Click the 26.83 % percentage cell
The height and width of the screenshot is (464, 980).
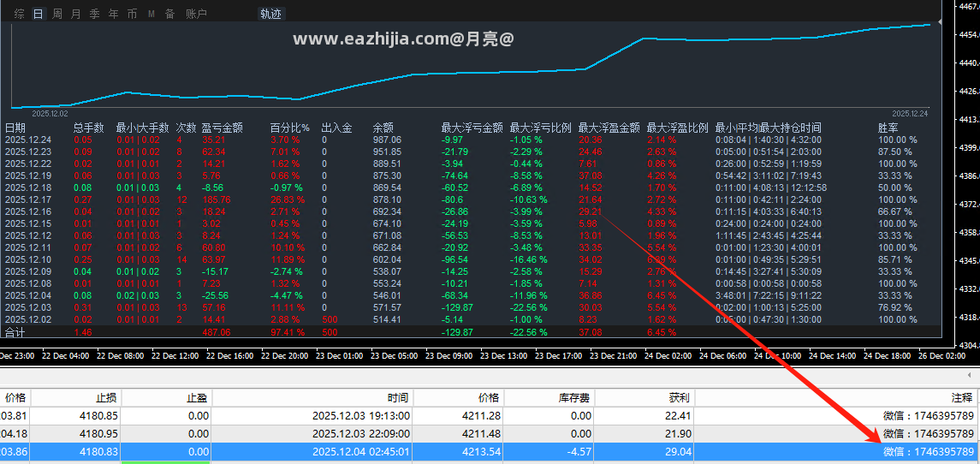(288, 199)
